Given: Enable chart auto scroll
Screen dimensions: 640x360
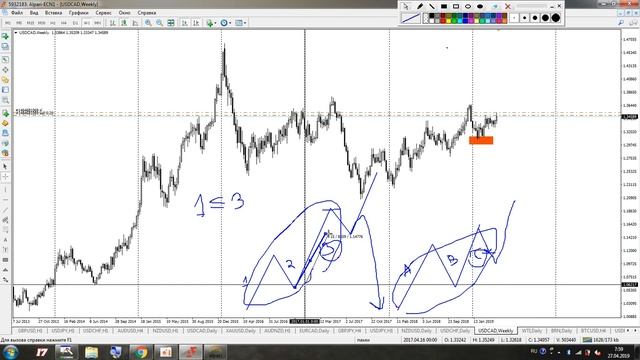Looking at the screenshot, I should pyautogui.click(x=184, y=23).
